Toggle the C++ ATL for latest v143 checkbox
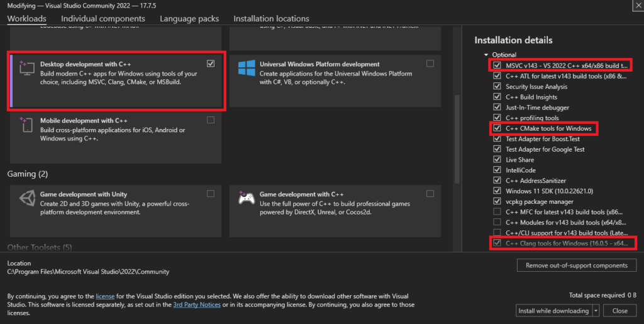This screenshot has width=644, height=324. click(x=497, y=75)
